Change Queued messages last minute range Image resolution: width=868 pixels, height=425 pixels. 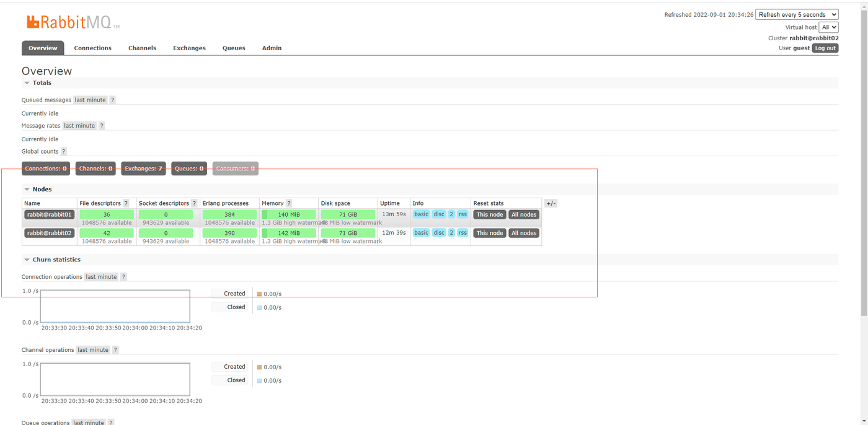click(91, 100)
